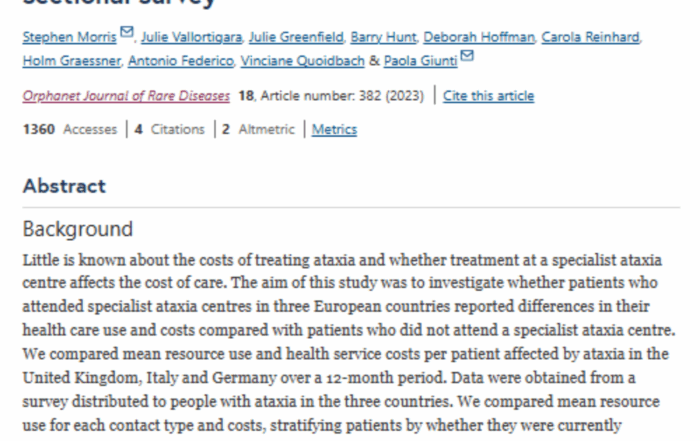Click email icon beside Paola Giunti

[466, 58]
